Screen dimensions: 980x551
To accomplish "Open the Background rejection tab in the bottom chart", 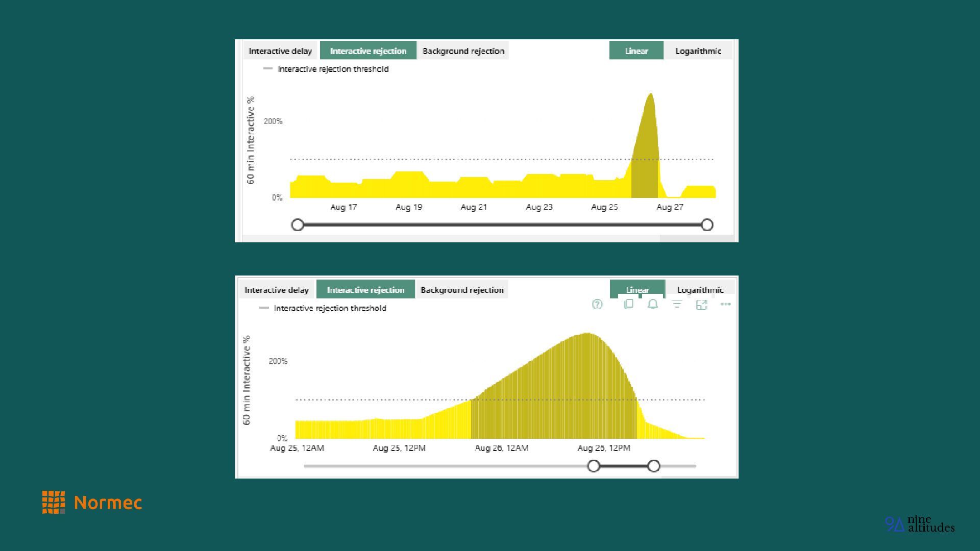I will click(462, 290).
